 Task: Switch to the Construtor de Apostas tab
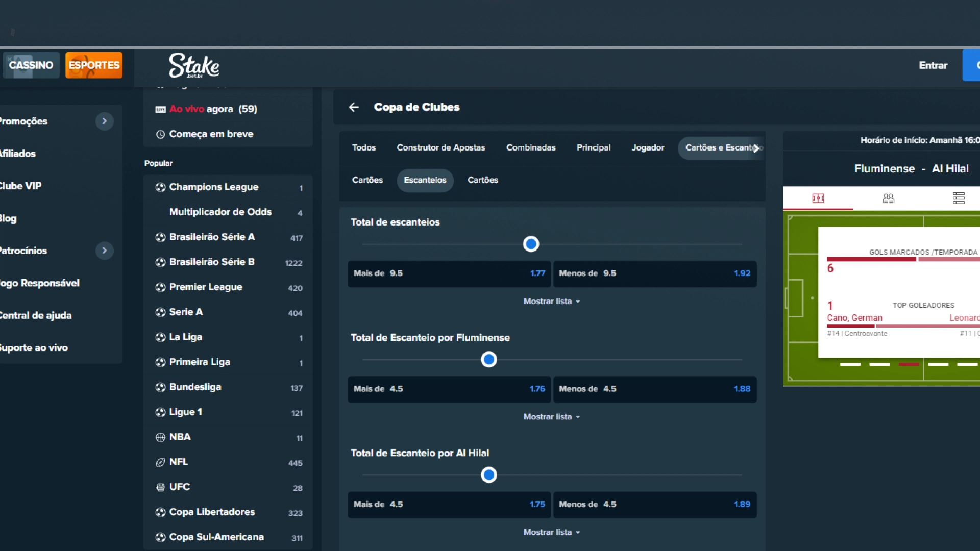[440, 148]
